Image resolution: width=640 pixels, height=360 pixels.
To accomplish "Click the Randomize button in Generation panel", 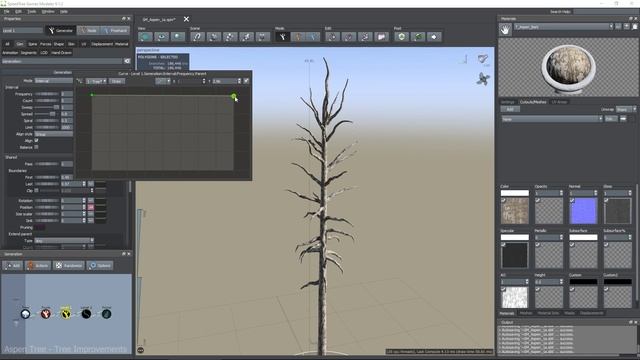I will 69,265.
